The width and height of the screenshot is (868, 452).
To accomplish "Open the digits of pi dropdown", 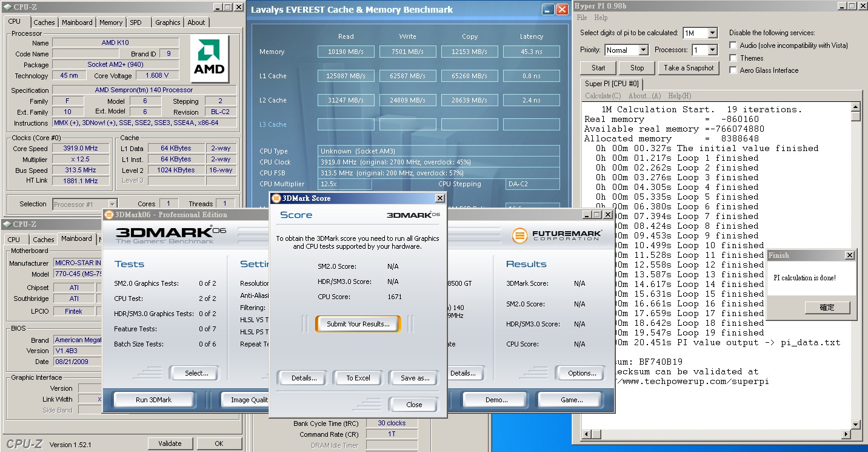I will click(712, 33).
